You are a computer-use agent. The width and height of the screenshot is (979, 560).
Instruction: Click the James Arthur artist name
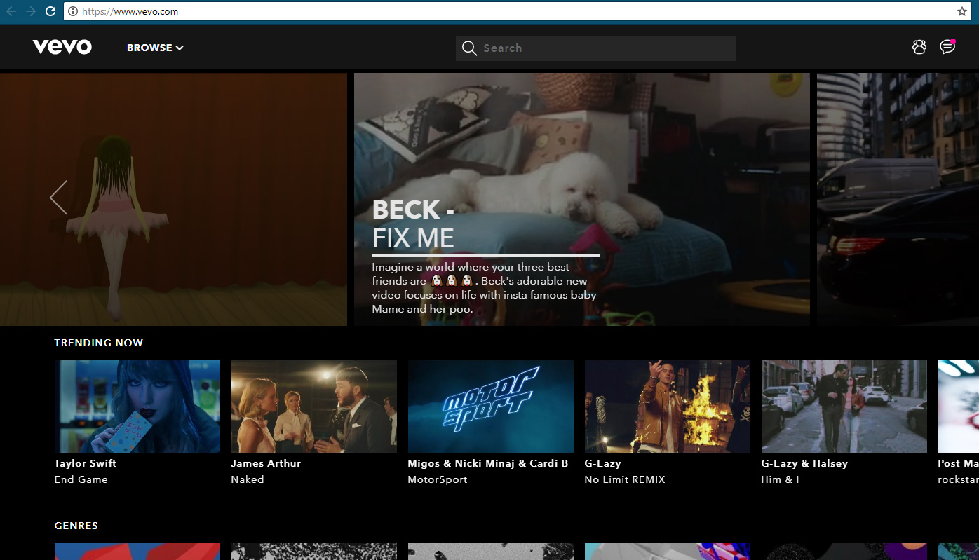pos(266,463)
